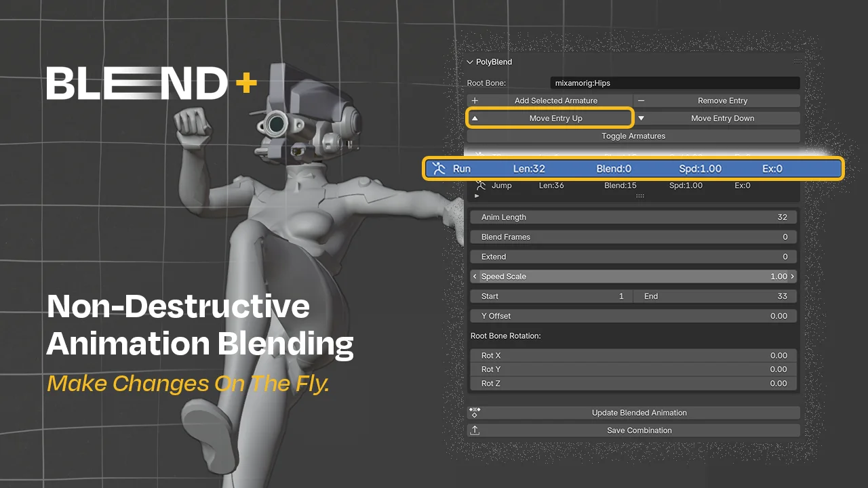The width and height of the screenshot is (868, 488).
Task: Click the Save Combination button
Action: click(638, 430)
